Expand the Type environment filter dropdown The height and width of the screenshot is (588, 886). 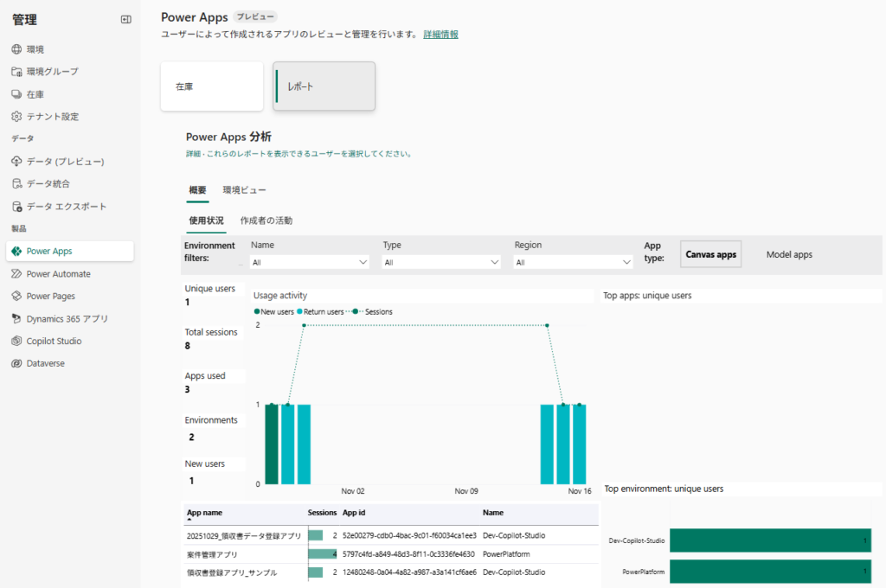pos(441,262)
